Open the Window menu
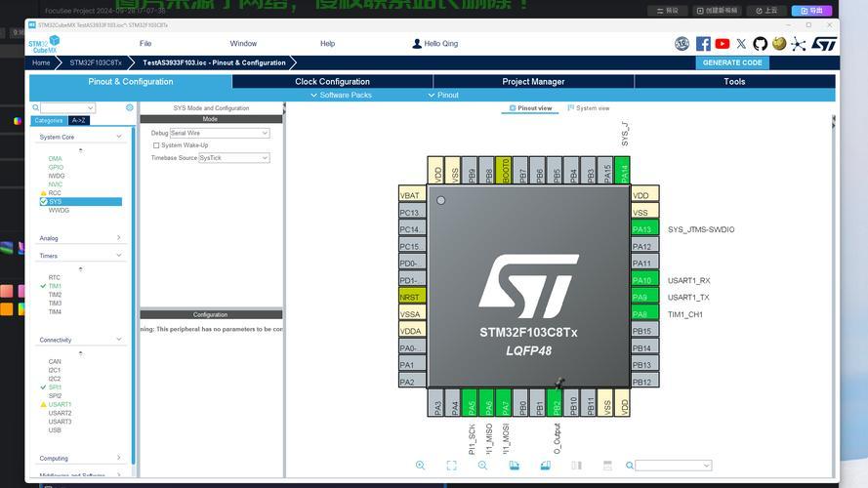Screen dimensions: 868x488 coord(243,44)
